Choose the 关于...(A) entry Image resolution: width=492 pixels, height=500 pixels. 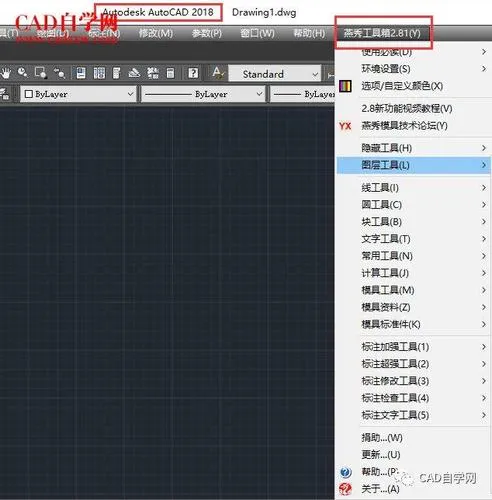[413, 489]
